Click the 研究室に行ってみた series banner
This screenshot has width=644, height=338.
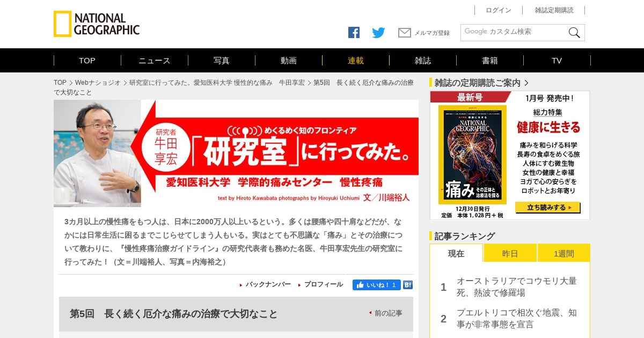click(236, 153)
